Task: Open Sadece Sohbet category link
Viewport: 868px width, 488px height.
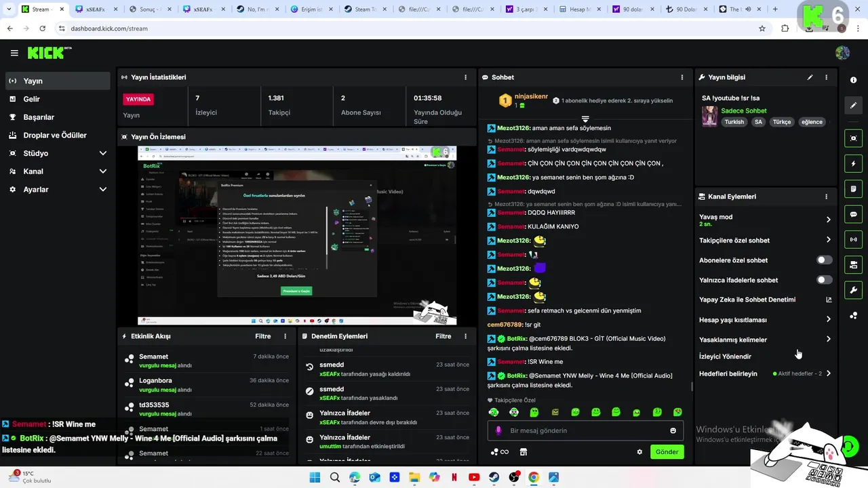Action: [x=744, y=110]
